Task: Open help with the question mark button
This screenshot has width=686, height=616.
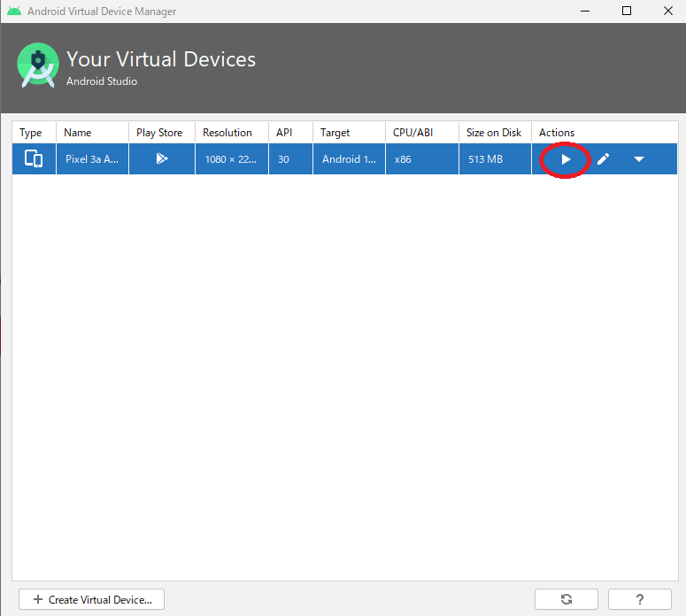Action: click(640, 599)
